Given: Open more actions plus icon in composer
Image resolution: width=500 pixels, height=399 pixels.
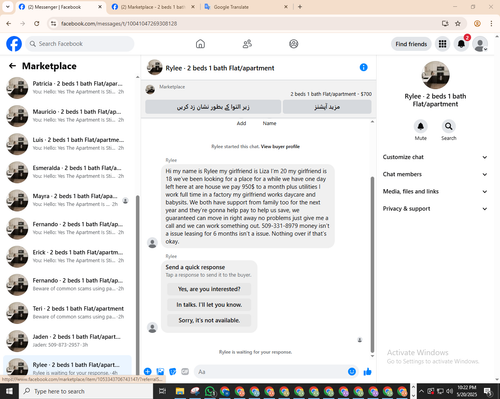Looking at the screenshot, I should (148, 371).
